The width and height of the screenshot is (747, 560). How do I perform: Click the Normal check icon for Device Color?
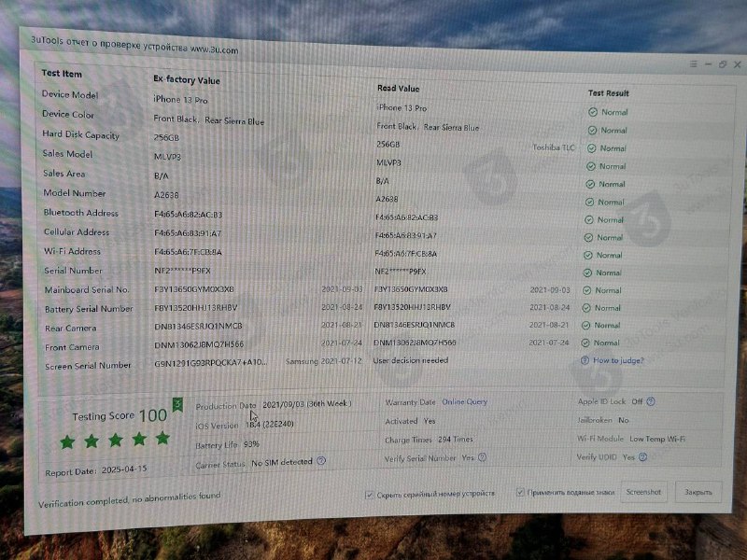tap(592, 130)
